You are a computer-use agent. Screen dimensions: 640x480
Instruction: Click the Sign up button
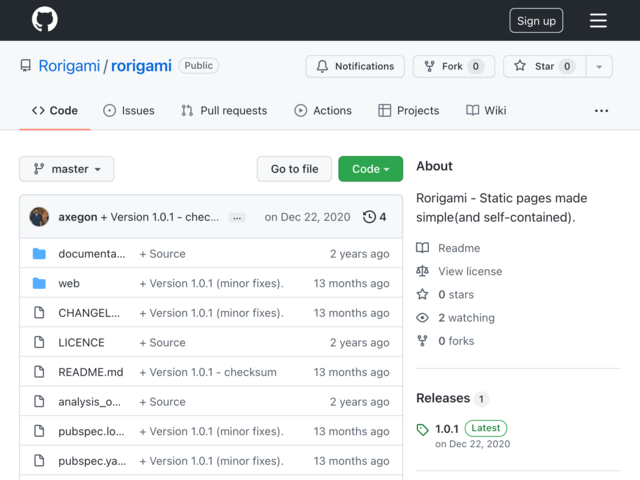536,20
